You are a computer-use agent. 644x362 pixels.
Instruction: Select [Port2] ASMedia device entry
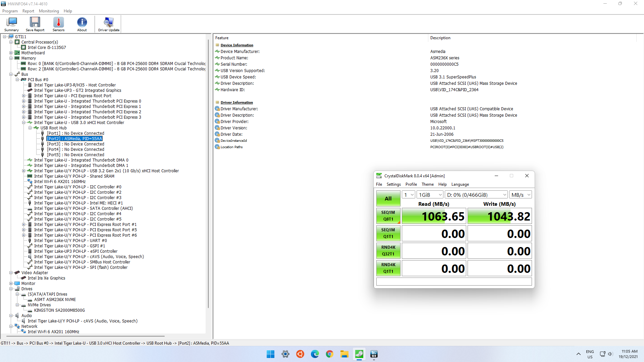(x=74, y=139)
